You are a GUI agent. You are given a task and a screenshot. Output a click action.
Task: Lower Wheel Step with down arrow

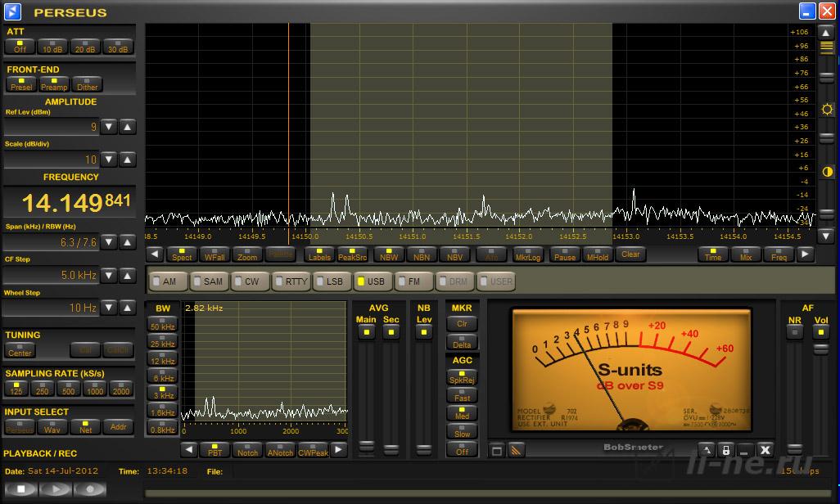pos(109,308)
